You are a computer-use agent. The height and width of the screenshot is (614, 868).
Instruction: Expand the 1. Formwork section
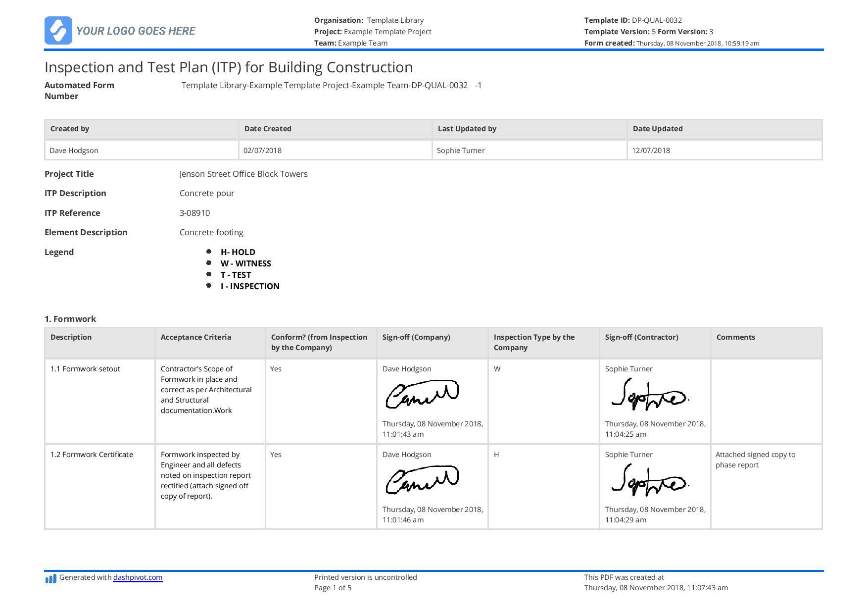[71, 319]
